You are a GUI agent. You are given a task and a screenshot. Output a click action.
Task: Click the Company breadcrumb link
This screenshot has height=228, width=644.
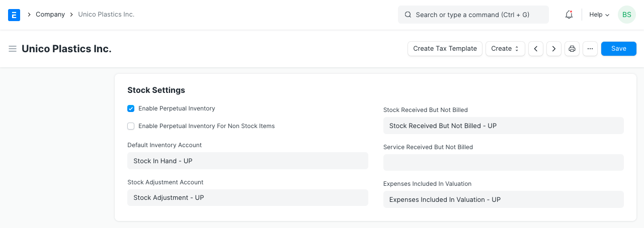[x=50, y=15]
